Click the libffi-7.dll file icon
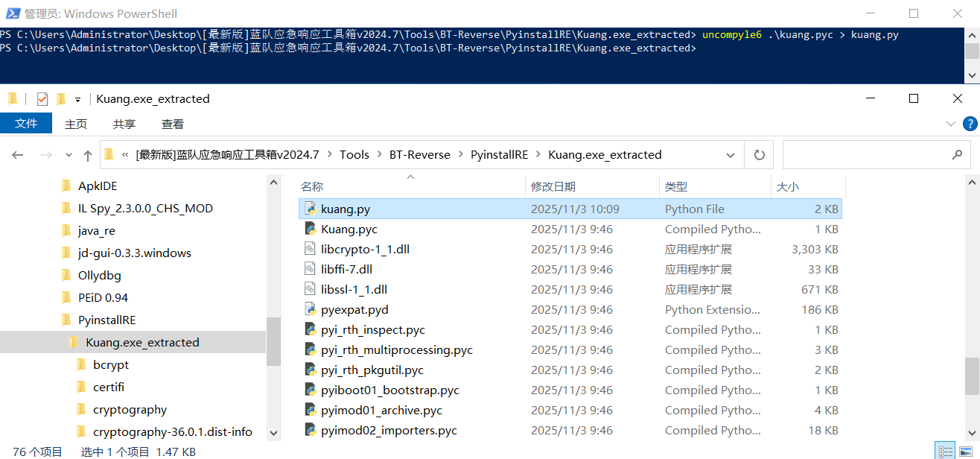This screenshot has width=980, height=459. [x=311, y=270]
